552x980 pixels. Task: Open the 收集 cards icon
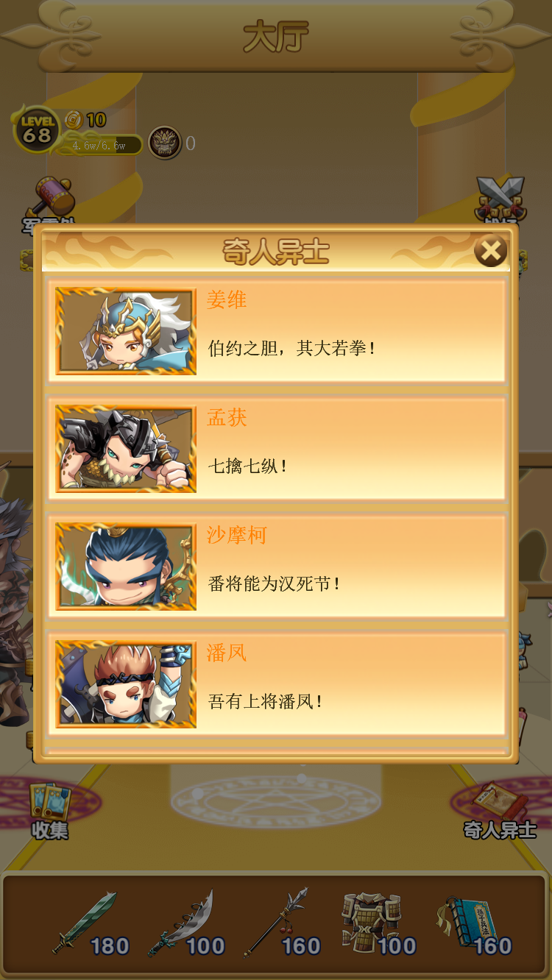(x=50, y=812)
